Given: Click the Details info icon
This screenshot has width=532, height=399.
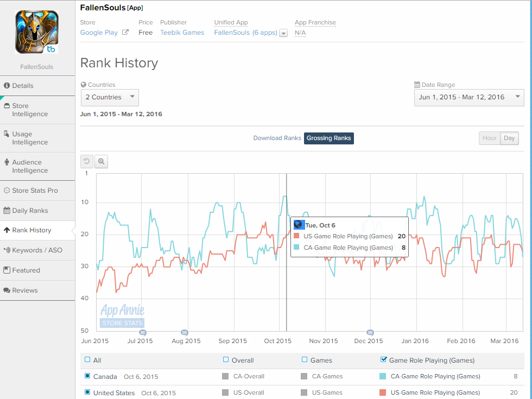Looking at the screenshot, I should point(7,86).
